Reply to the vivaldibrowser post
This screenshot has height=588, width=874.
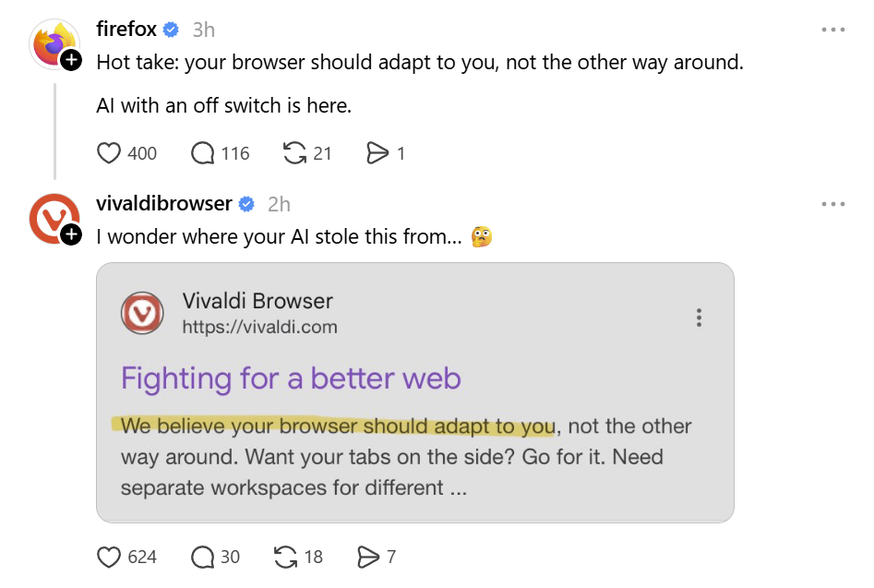click(203, 557)
